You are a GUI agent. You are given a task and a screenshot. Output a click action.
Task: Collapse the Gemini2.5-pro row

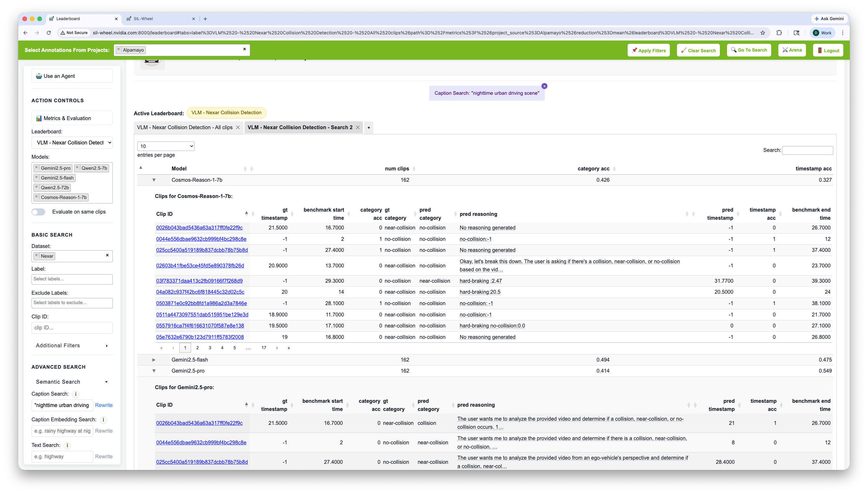(x=154, y=371)
